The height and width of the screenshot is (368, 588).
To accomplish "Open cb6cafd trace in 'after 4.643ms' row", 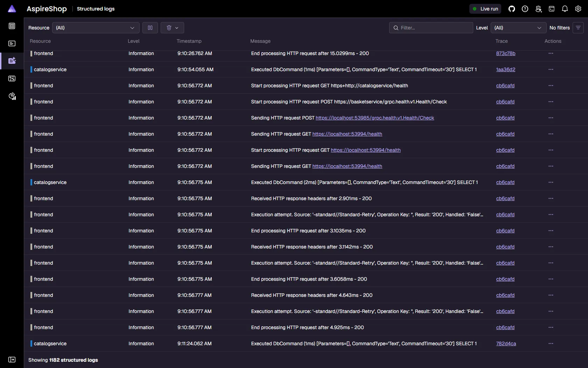I will [x=505, y=295].
